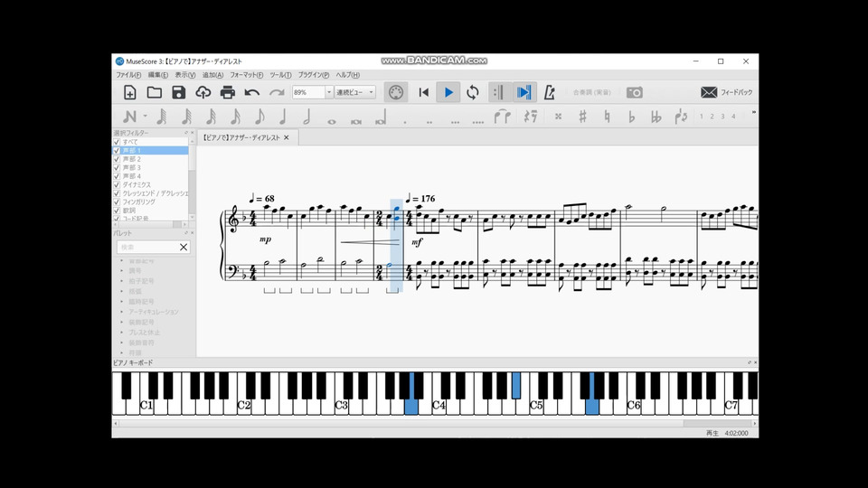Save the score with the floppy icon
Viewport: 868px width, 488px height.
pos(178,92)
